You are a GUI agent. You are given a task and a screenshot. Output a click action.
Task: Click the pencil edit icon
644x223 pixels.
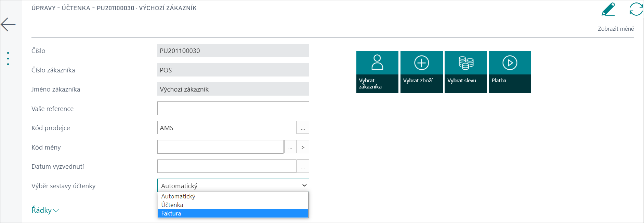click(x=608, y=9)
